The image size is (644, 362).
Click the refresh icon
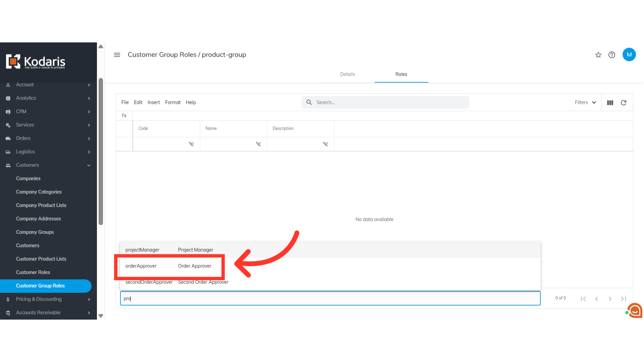pyautogui.click(x=624, y=103)
